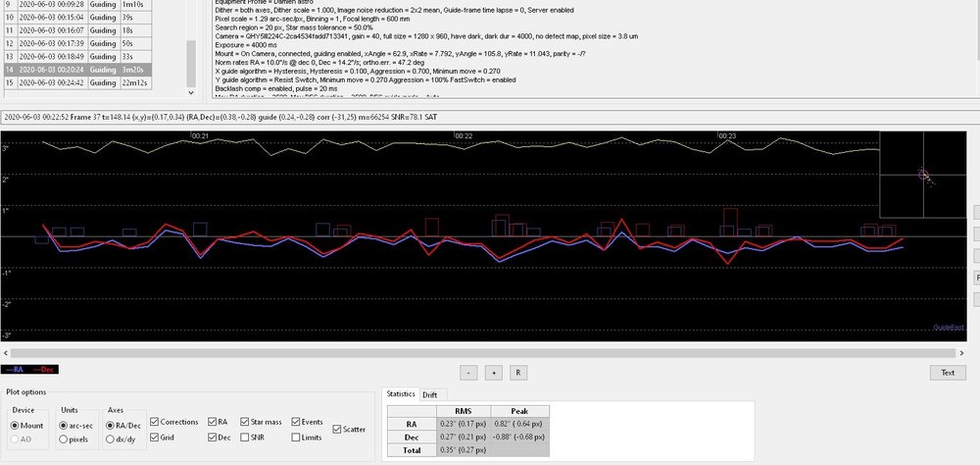Select session 14 guiding 3m20s row
This screenshot has width=980, height=465.
(x=76, y=70)
